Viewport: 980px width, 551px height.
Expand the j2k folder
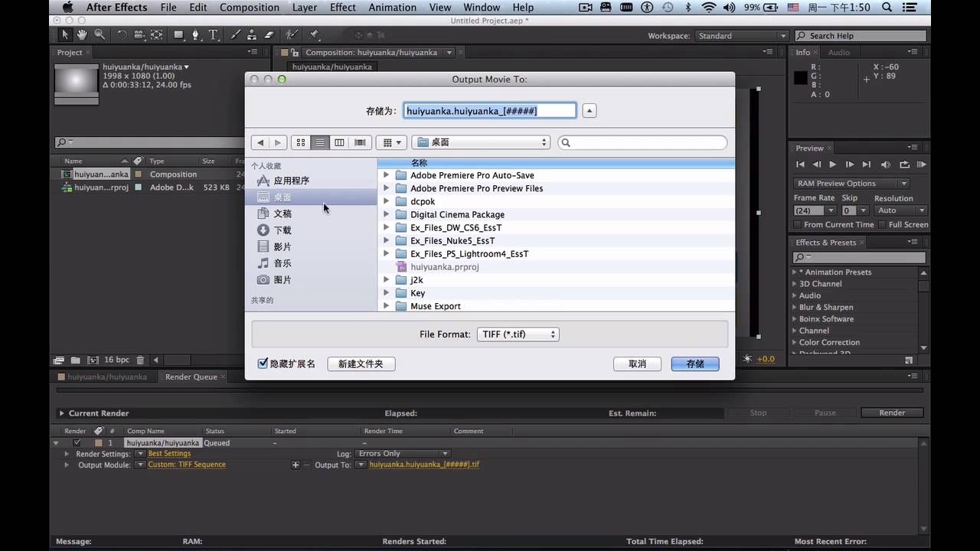point(386,280)
